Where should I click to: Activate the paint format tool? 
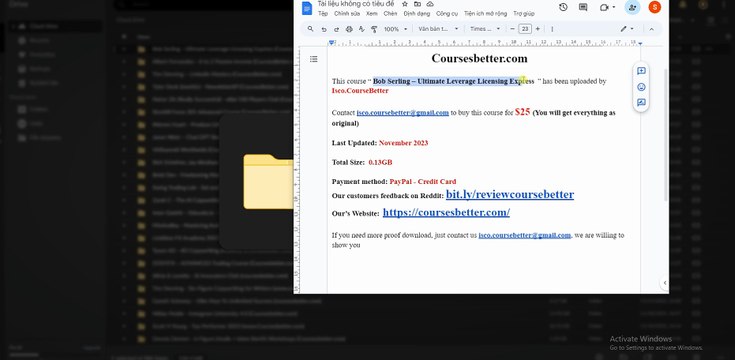(374, 29)
